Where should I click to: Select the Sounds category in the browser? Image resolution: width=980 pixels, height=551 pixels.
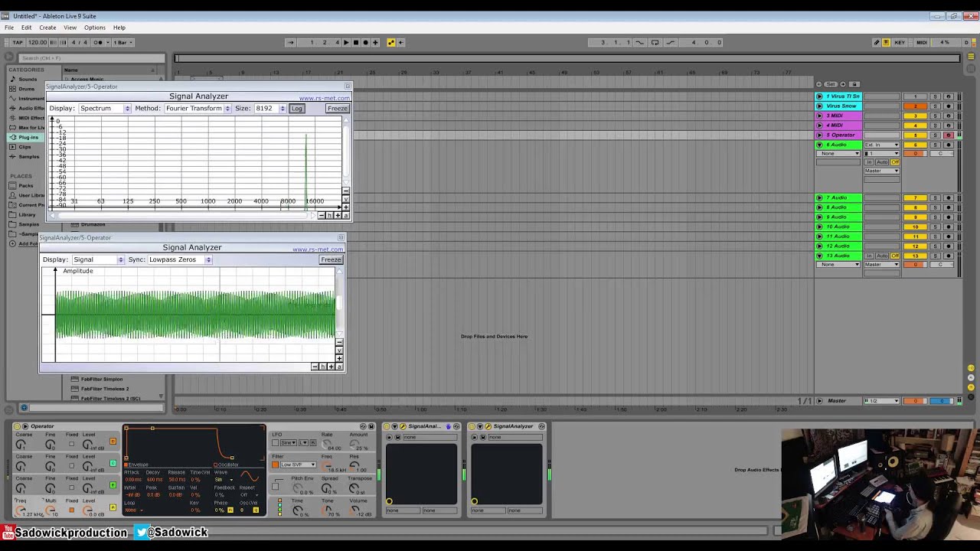tap(28, 79)
